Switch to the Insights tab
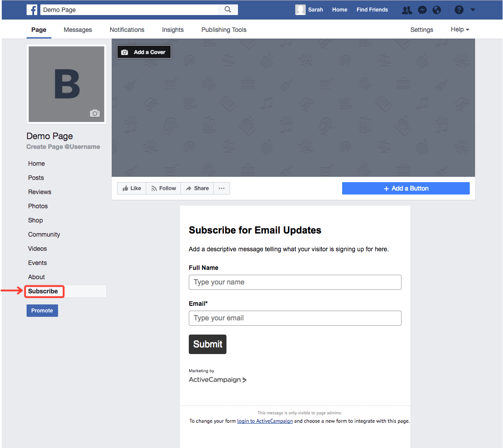 point(173,30)
